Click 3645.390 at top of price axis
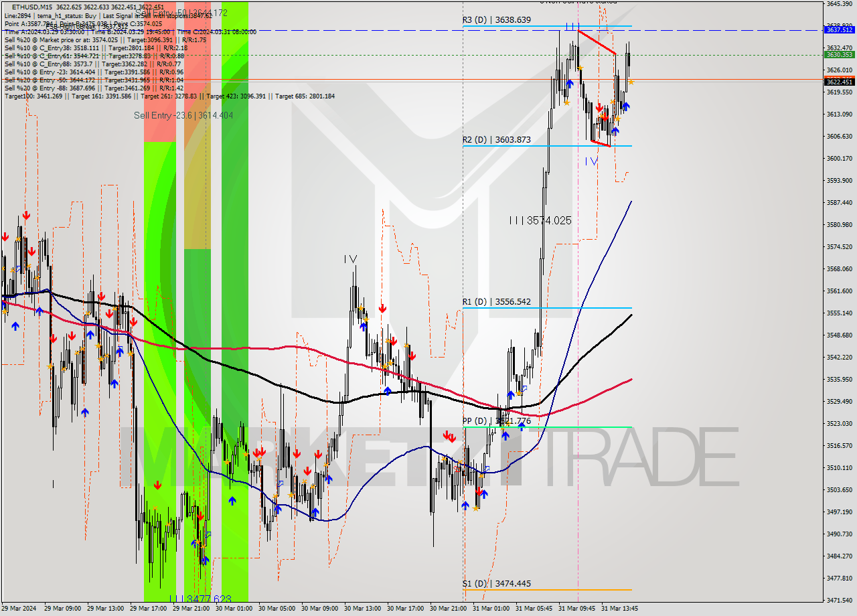857x616 pixels. click(x=839, y=3)
